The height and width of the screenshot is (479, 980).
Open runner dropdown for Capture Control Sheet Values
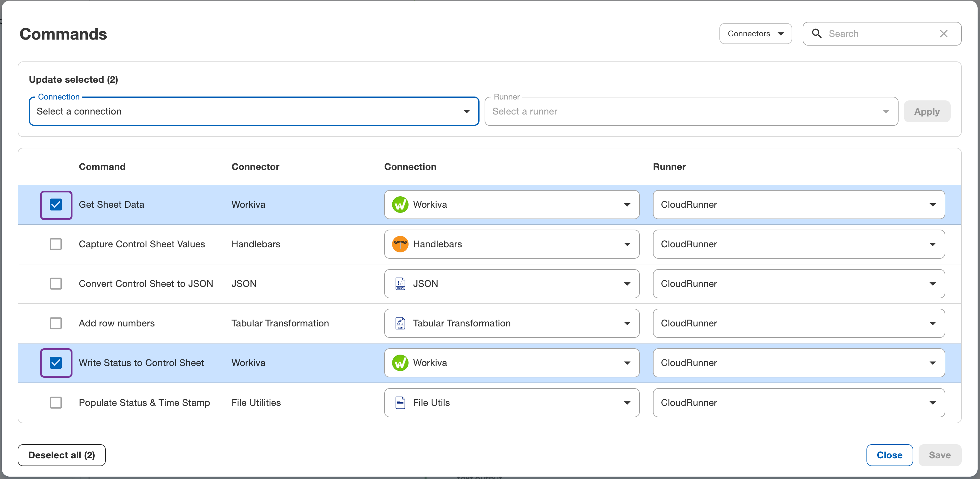[799, 244]
